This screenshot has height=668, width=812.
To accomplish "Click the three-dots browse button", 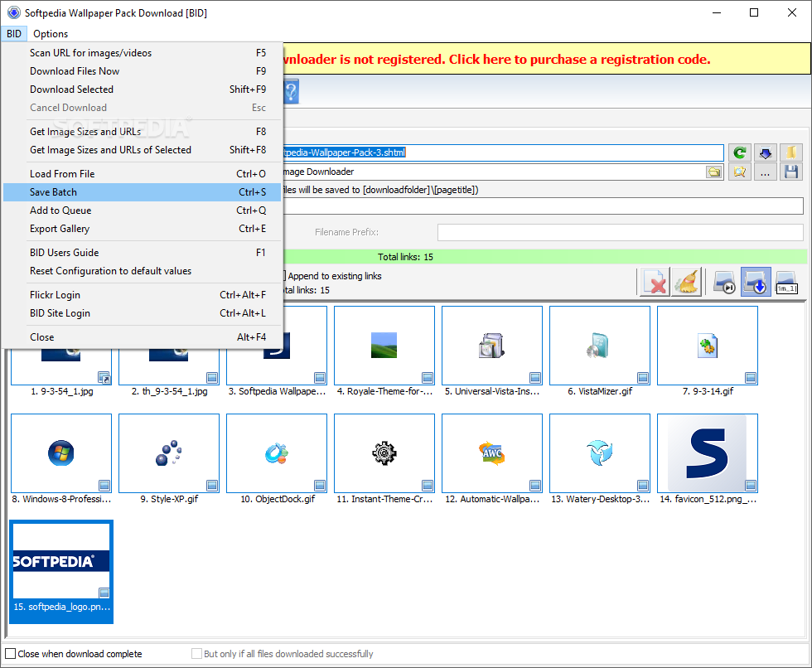I will click(766, 172).
